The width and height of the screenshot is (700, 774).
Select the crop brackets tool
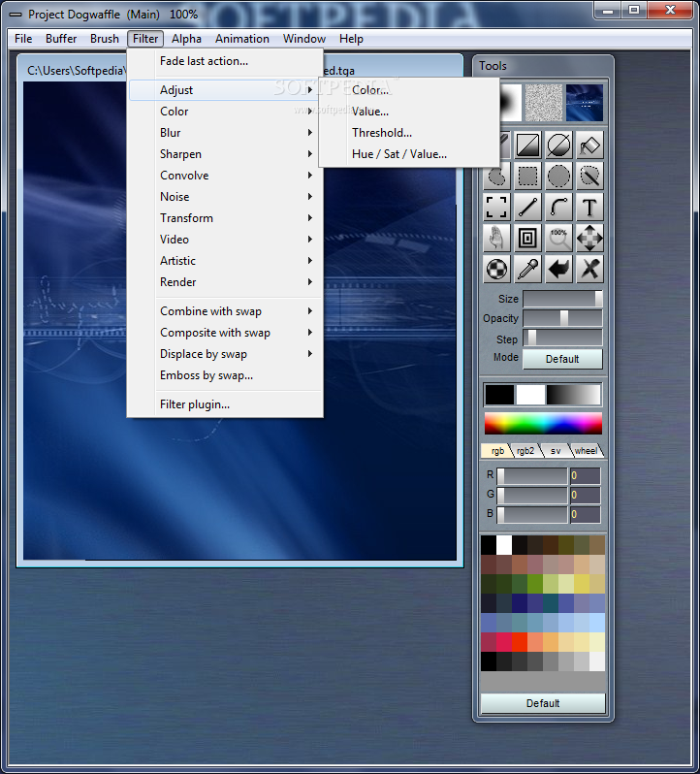496,208
